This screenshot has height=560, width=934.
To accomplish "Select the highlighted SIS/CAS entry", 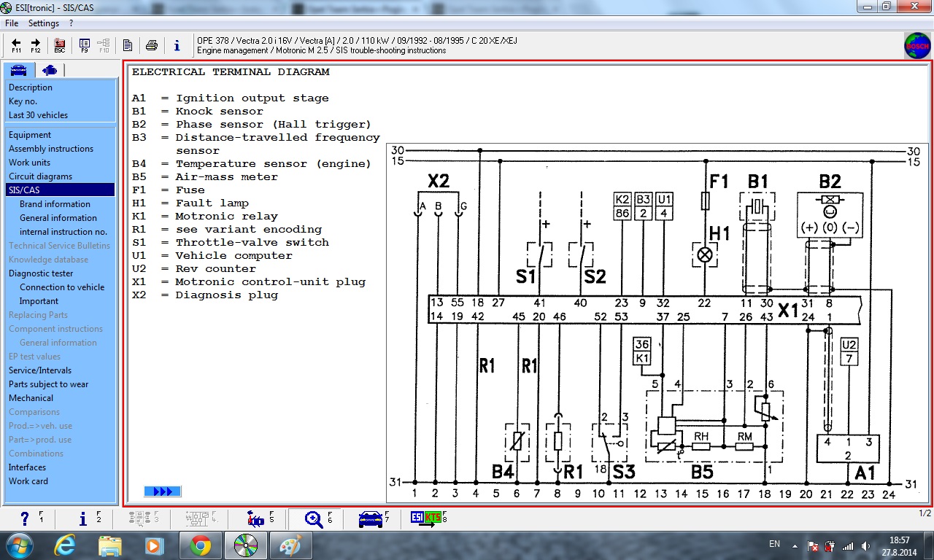I will [60, 190].
